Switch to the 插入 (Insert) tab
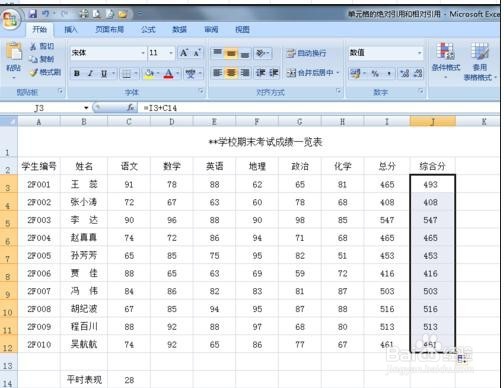504x388 pixels. [x=70, y=29]
